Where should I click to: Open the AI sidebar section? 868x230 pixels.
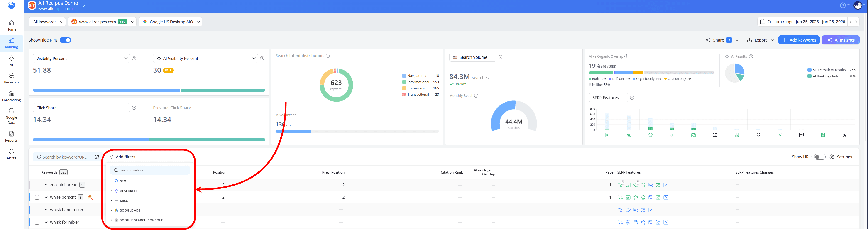(12, 61)
